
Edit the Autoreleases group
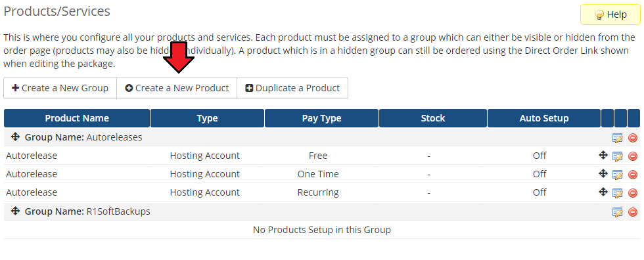[x=617, y=138]
